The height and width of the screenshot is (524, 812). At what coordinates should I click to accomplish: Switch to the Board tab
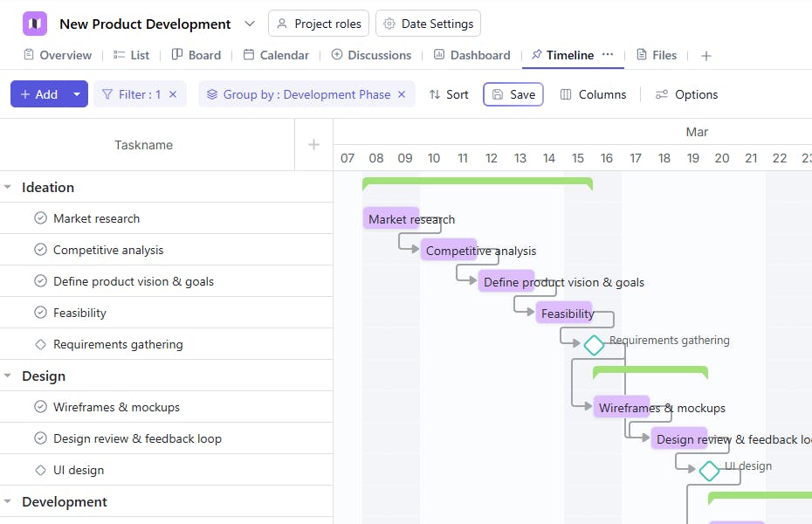196,55
